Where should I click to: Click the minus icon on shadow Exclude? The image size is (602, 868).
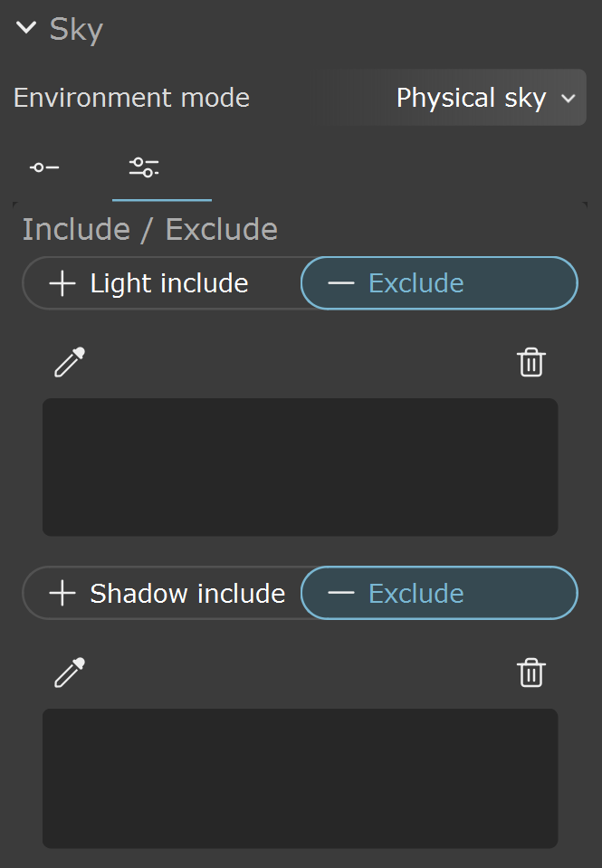tap(340, 593)
